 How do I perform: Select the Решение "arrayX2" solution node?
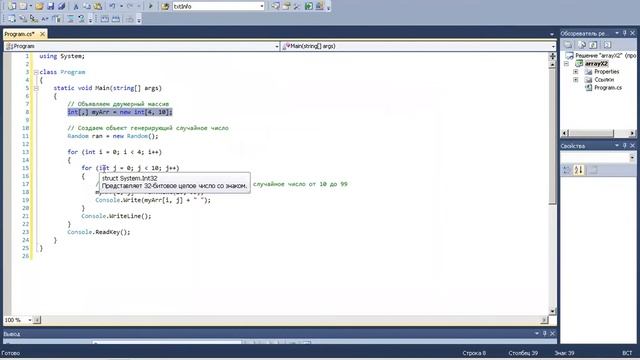(604, 56)
